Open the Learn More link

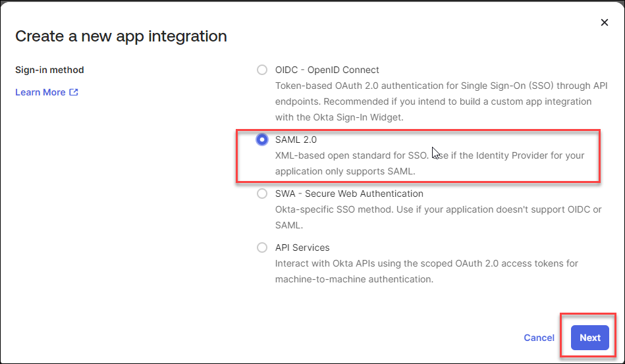coord(40,92)
